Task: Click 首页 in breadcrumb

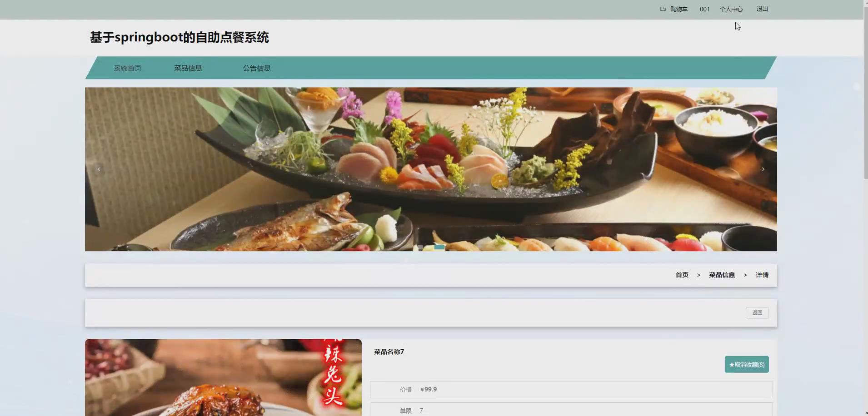Action: coord(682,275)
